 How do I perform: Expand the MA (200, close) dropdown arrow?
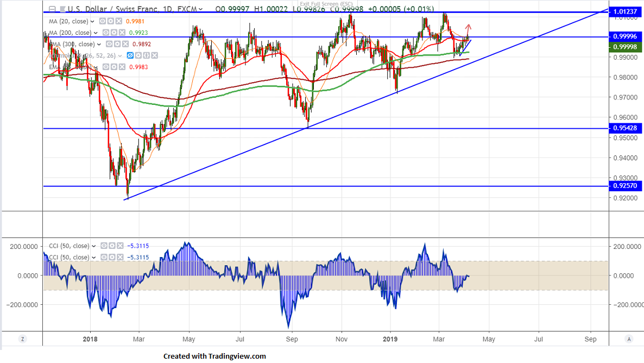pos(96,33)
